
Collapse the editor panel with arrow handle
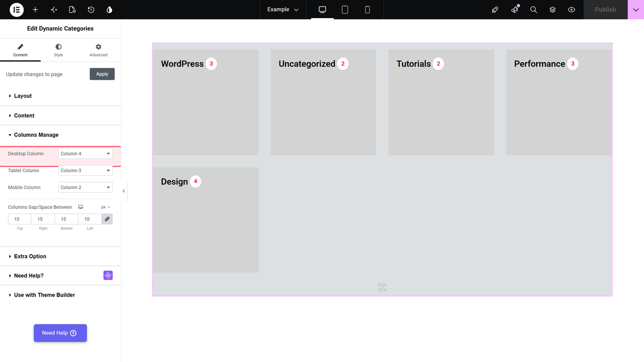(124, 191)
